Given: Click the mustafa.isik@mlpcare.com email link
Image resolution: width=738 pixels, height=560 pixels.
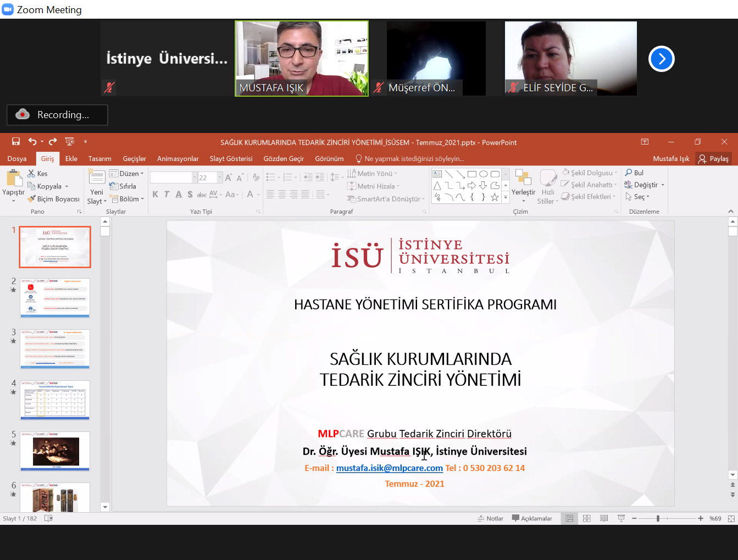Looking at the screenshot, I should 389,468.
